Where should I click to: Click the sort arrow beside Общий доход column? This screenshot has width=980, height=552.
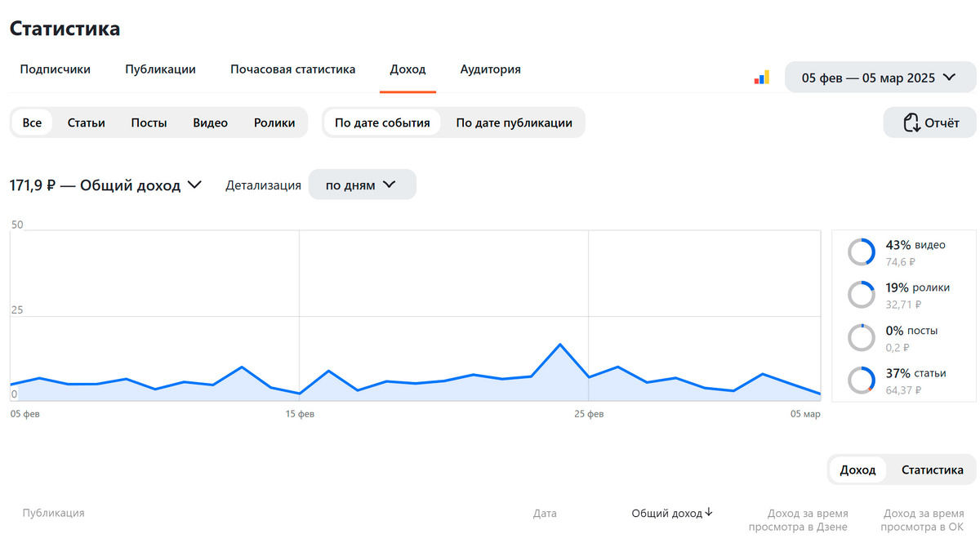click(709, 513)
